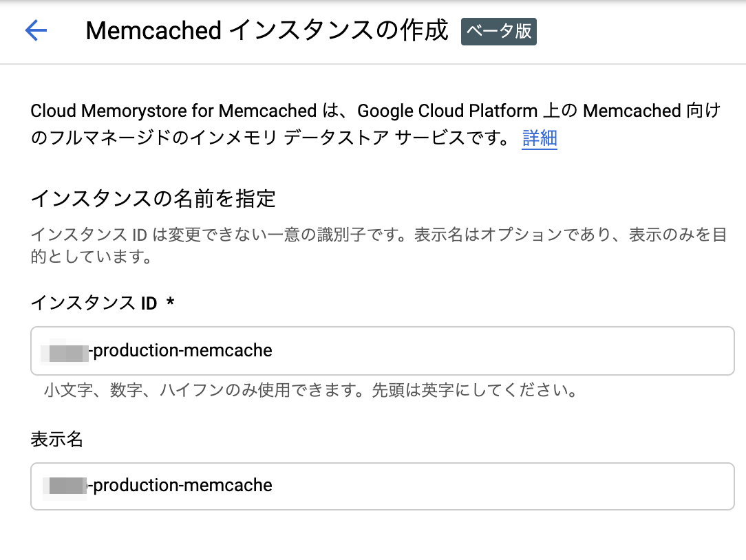Click -production-memcache text in 表示名 field
Viewport: 746px width, 560px height.
pos(180,486)
